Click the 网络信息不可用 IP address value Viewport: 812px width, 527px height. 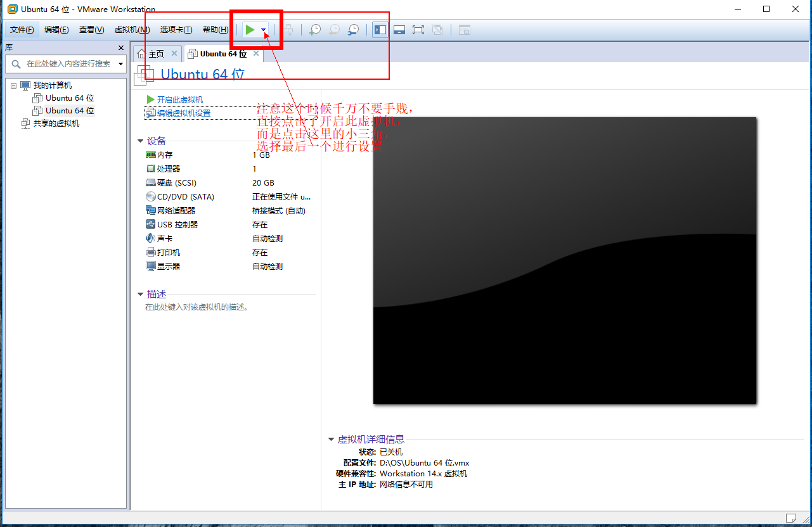coord(406,485)
